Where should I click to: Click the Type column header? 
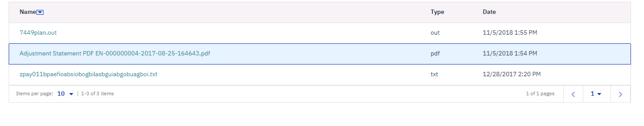tap(438, 12)
